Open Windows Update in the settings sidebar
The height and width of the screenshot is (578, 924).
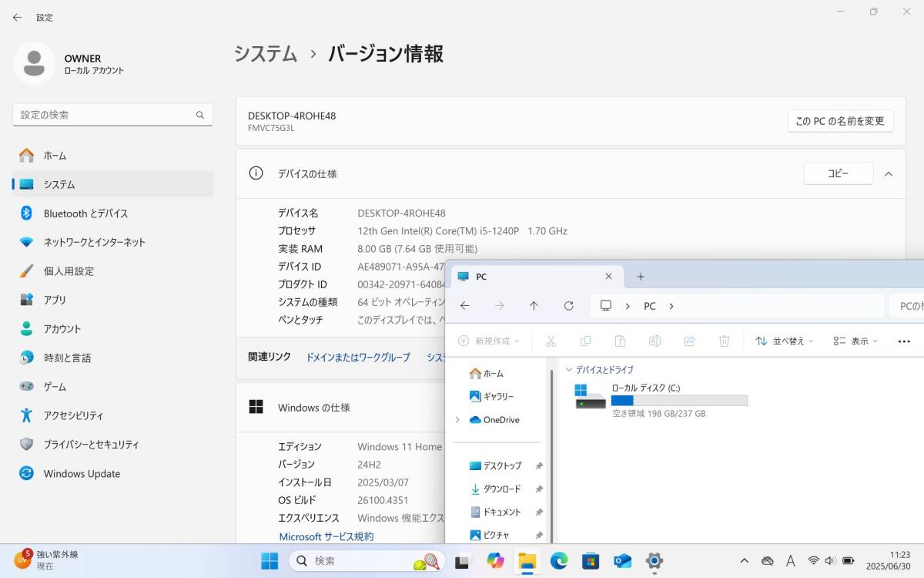tap(81, 473)
